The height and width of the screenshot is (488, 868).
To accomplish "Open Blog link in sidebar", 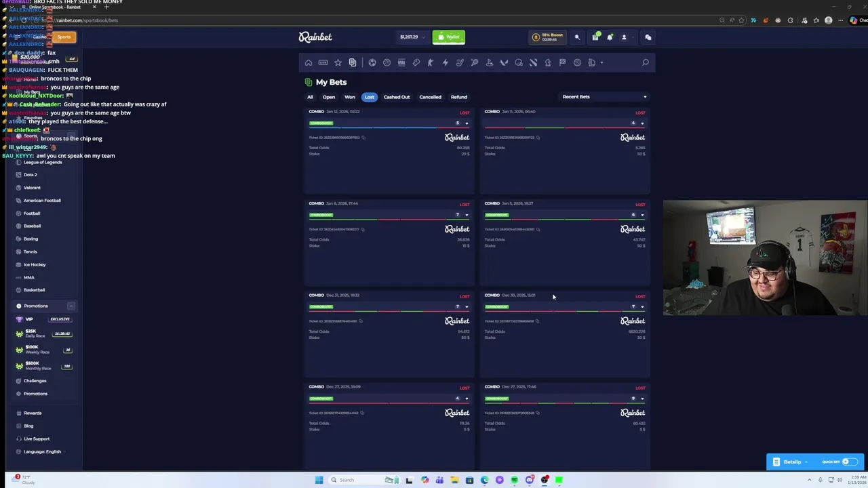I will (x=28, y=426).
